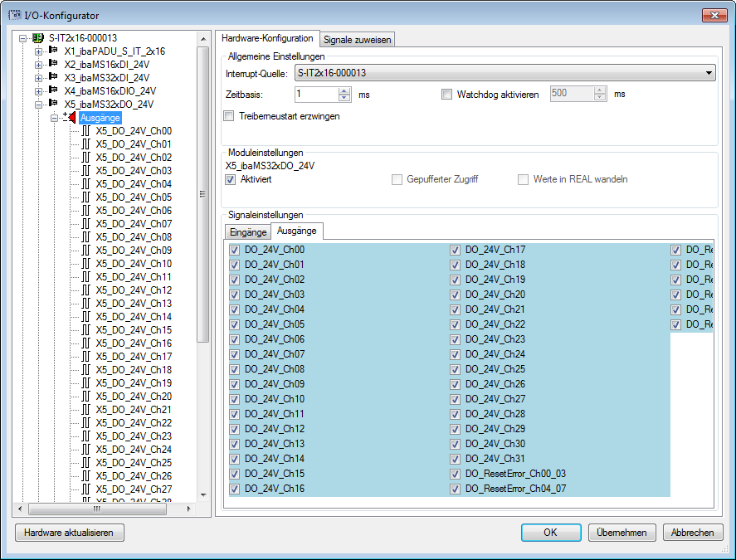This screenshot has height=560, width=736.
Task: Enable the Watchdog aktivieren checkbox
Action: [447, 94]
